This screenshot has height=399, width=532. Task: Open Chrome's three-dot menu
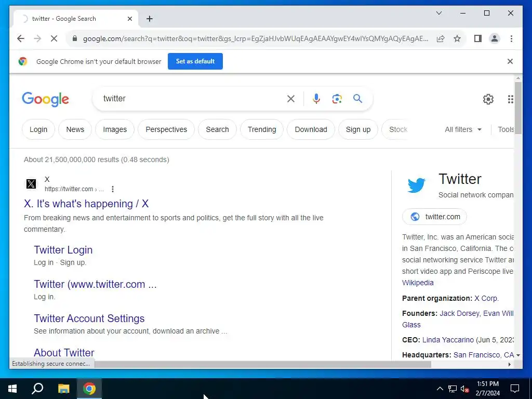pos(511,38)
